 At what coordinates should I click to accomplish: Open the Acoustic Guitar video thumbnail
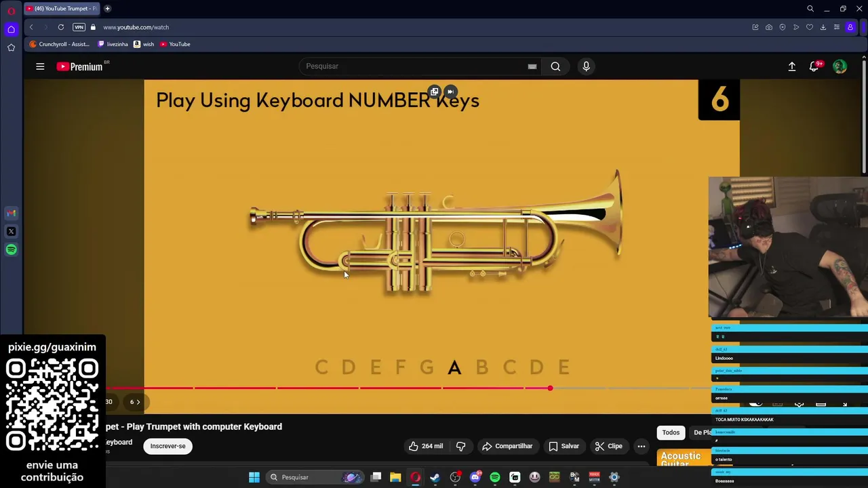[684, 458]
